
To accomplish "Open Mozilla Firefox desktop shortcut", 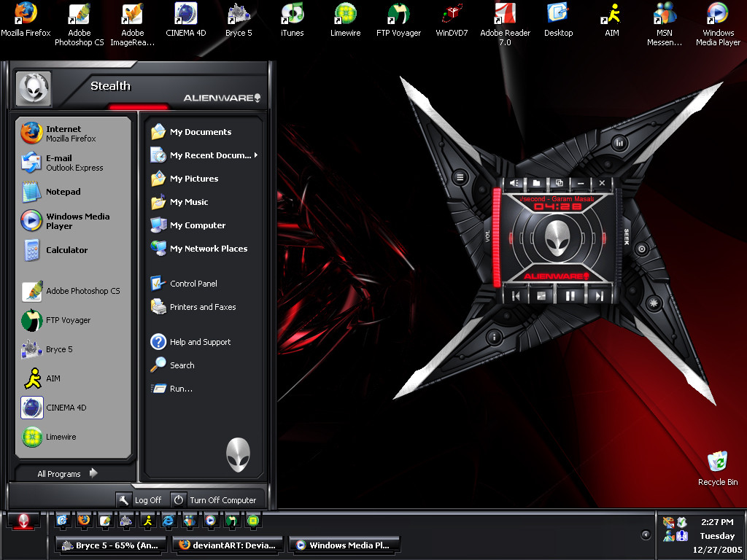I will (26, 20).
